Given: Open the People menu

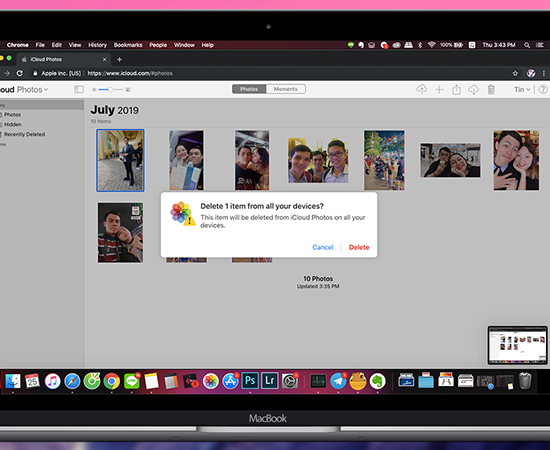Looking at the screenshot, I should point(158,45).
